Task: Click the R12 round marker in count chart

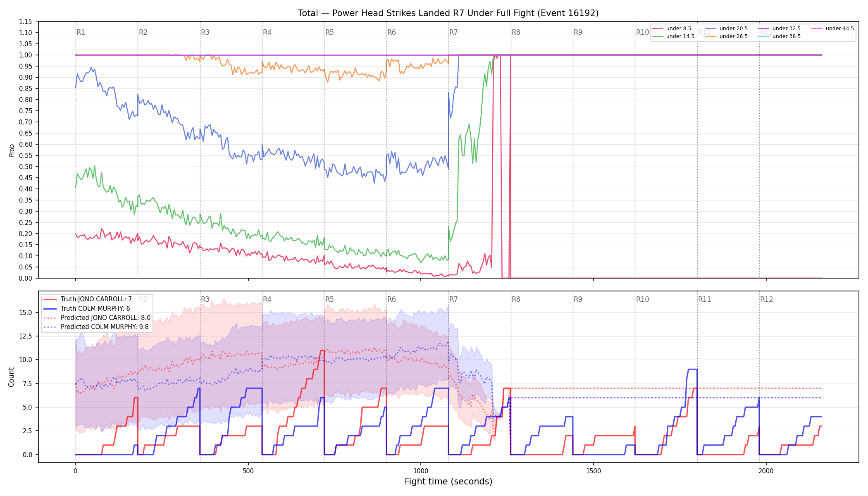Action: [x=767, y=299]
